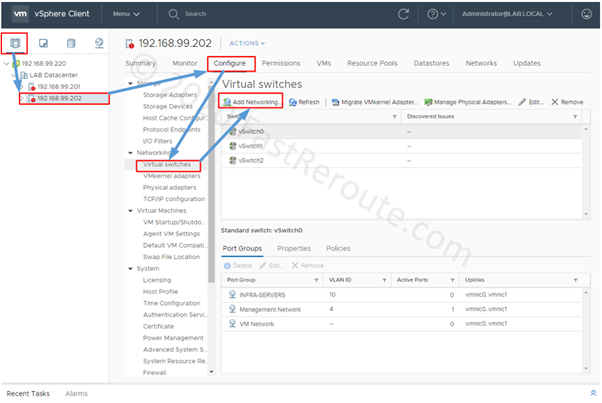Open the Storage inventory icon
602x403 pixels.
(71, 43)
